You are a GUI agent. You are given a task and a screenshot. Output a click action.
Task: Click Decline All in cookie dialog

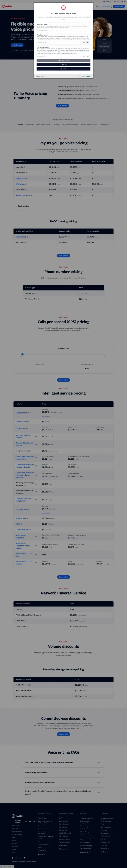point(63,69)
